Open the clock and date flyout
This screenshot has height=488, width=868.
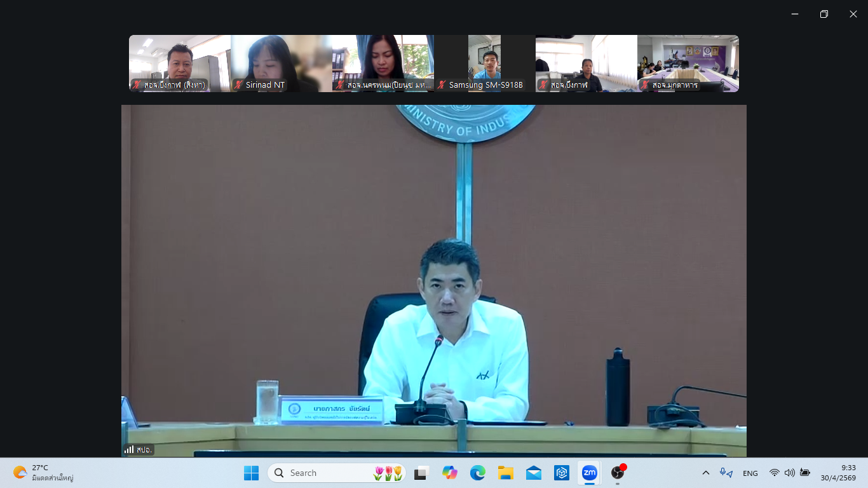(838, 473)
